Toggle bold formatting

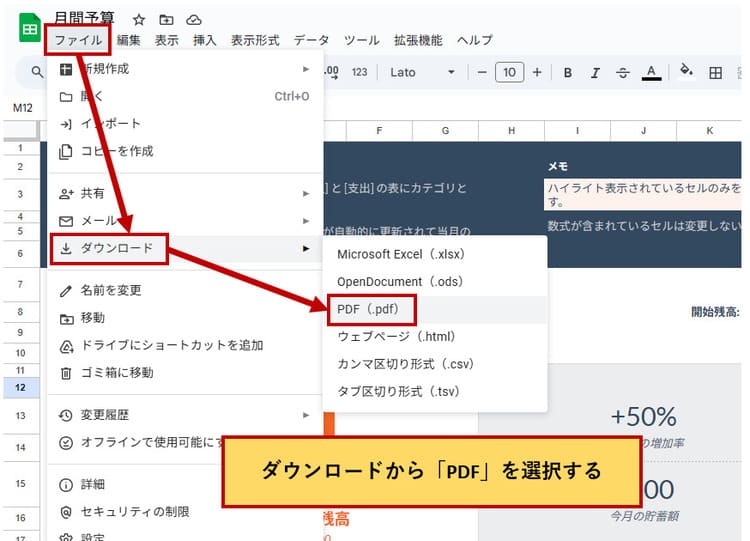(568, 73)
